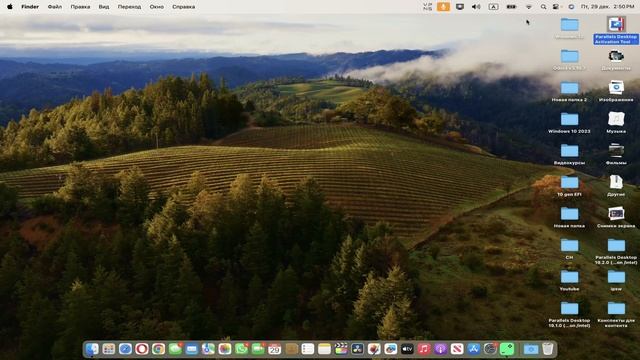Launch Opera browser from the Dock

142,349
